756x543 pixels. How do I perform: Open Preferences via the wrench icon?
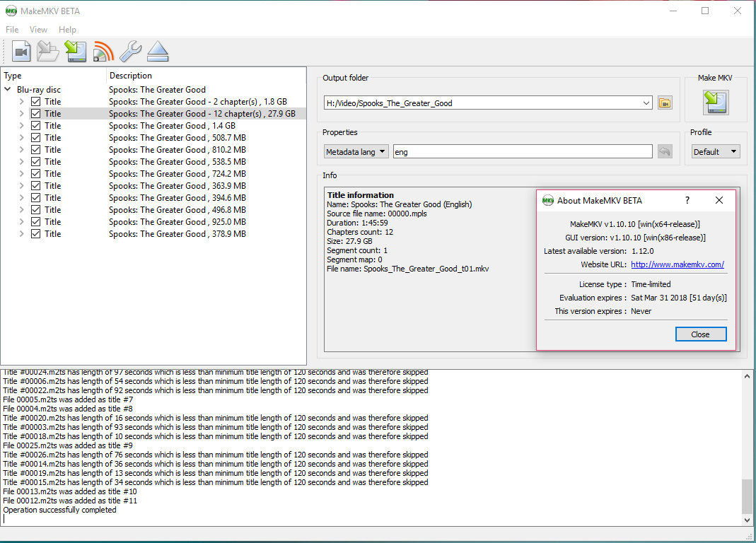pyautogui.click(x=131, y=52)
